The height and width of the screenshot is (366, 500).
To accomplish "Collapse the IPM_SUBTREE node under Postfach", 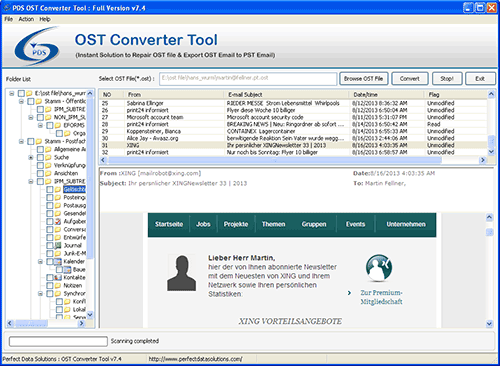I will point(31,182).
